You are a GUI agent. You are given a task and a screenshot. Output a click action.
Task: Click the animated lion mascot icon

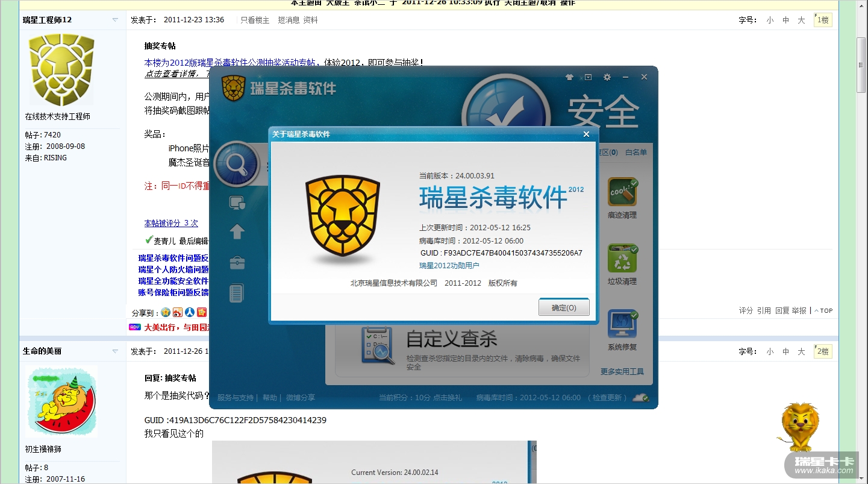click(x=799, y=427)
